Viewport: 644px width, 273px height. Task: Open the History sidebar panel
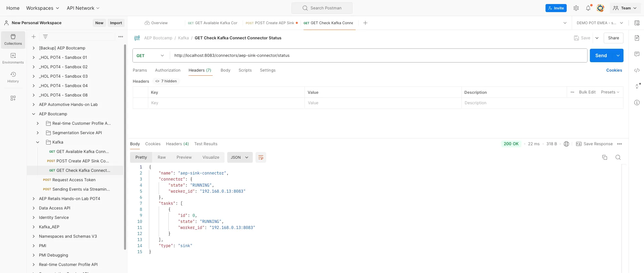(x=13, y=77)
